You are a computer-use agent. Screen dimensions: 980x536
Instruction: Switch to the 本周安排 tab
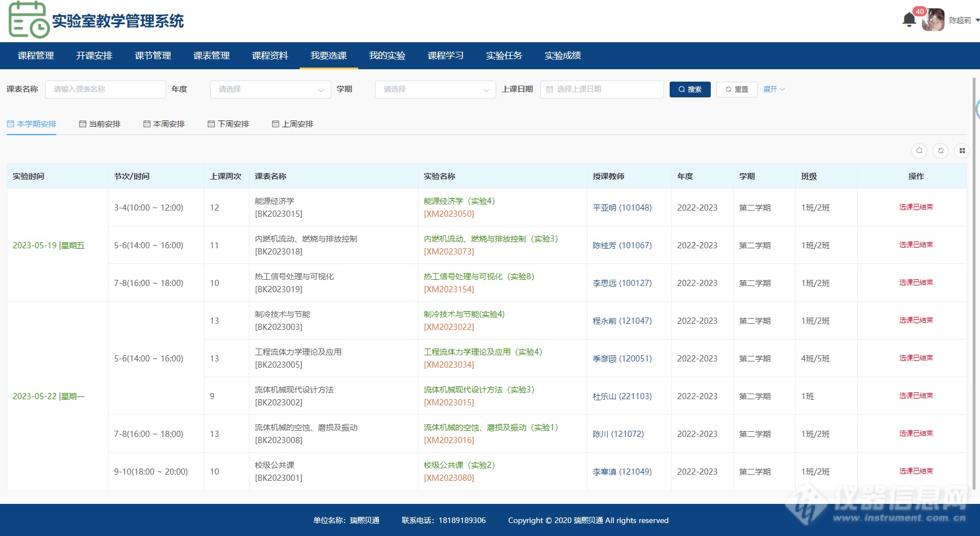pos(164,124)
